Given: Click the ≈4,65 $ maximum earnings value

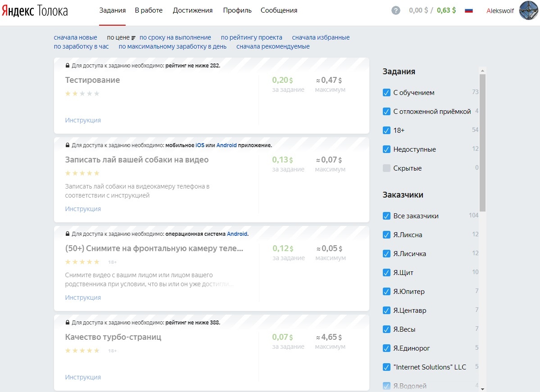Looking at the screenshot, I should [x=329, y=337].
